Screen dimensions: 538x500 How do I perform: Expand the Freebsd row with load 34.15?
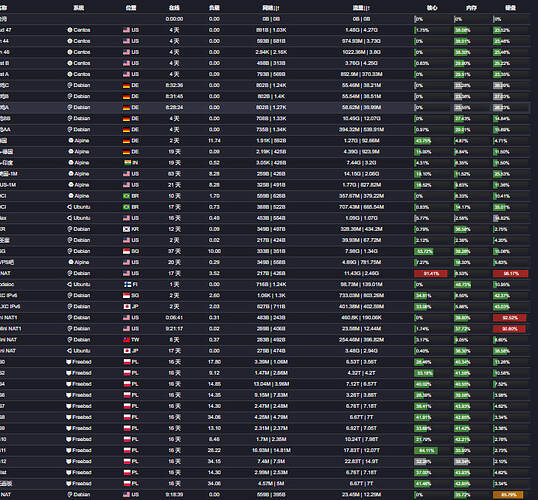(265, 461)
